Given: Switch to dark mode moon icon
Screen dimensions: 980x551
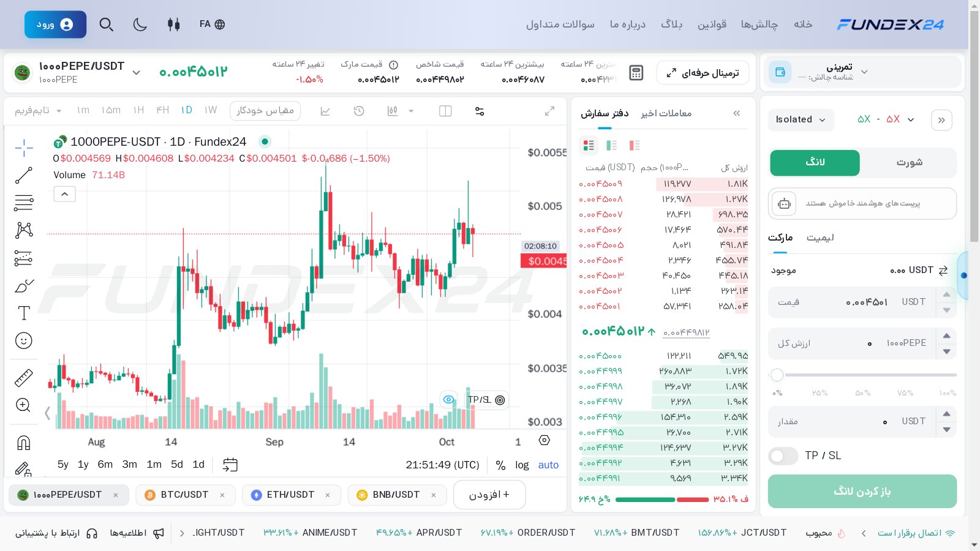Looking at the screenshot, I should (x=140, y=24).
